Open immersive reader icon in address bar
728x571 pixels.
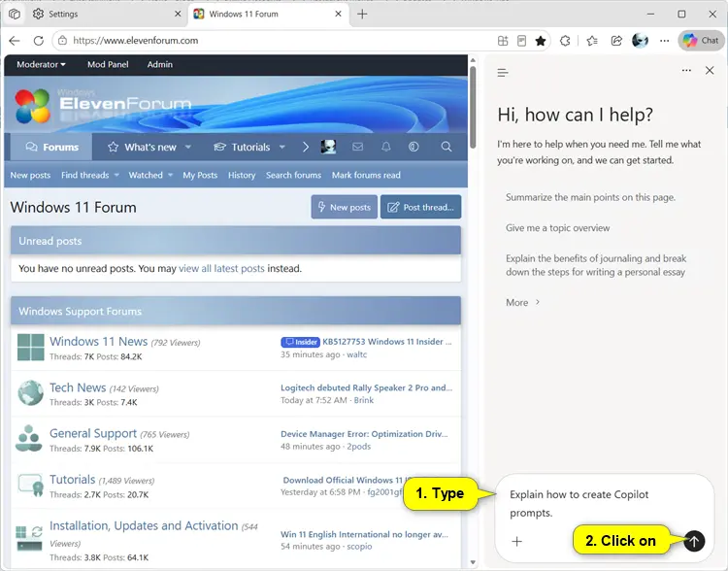pyautogui.click(x=521, y=41)
